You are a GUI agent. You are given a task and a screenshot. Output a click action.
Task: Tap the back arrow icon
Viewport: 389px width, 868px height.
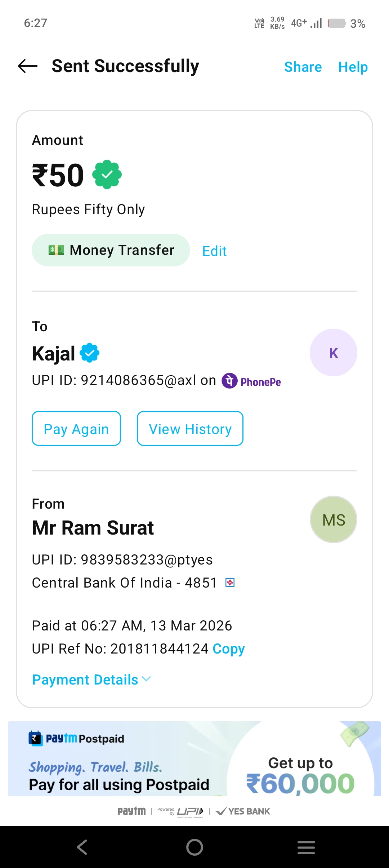(28, 66)
